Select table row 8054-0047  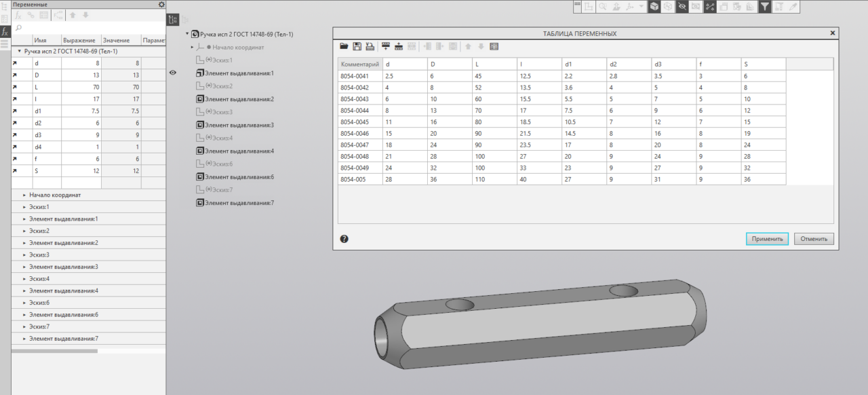coord(561,145)
